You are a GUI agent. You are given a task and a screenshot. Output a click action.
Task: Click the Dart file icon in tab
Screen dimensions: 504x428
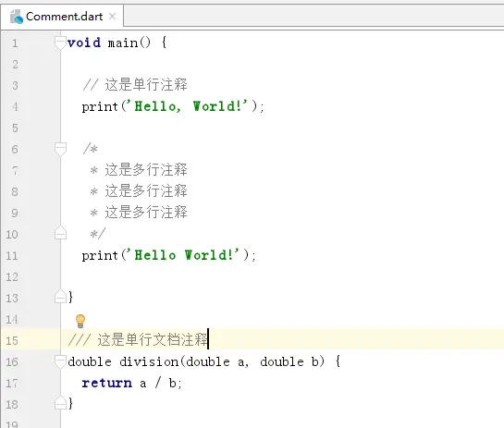(17, 17)
